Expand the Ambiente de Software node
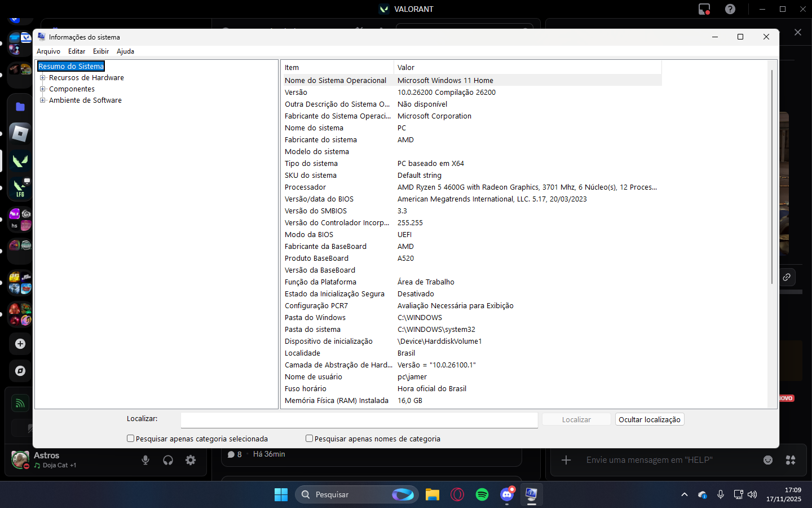812x508 pixels. (42, 100)
